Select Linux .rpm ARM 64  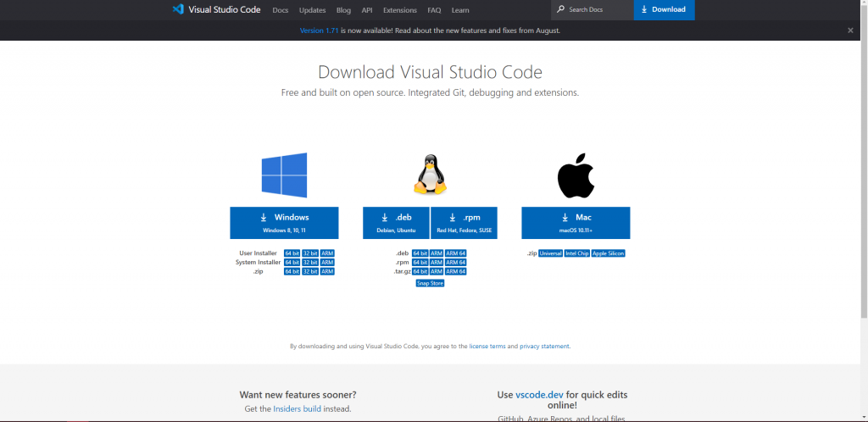pos(455,262)
